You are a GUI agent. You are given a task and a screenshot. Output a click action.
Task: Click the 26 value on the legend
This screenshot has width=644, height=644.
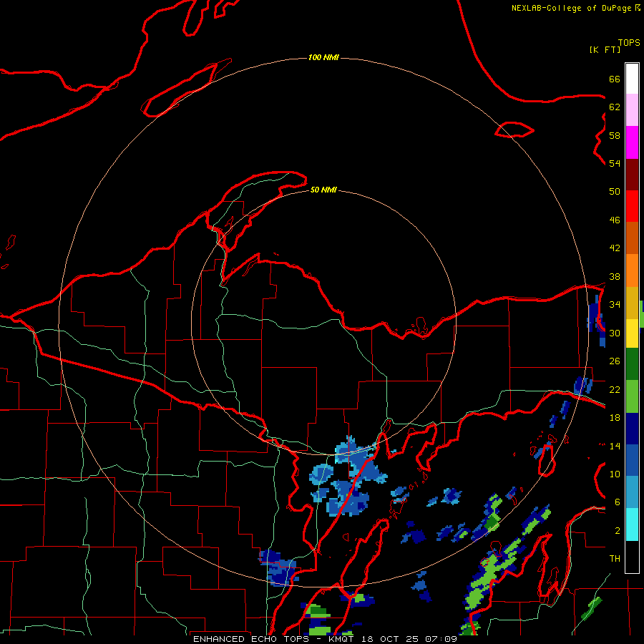(x=615, y=361)
